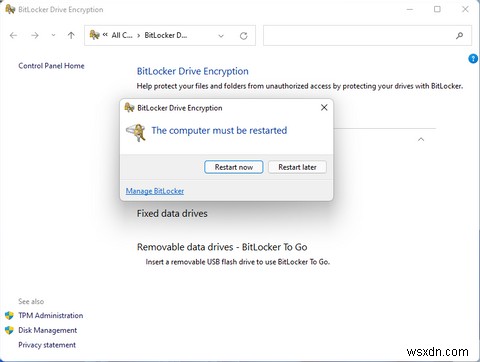Click the dialog's key and drive icon

point(136,132)
